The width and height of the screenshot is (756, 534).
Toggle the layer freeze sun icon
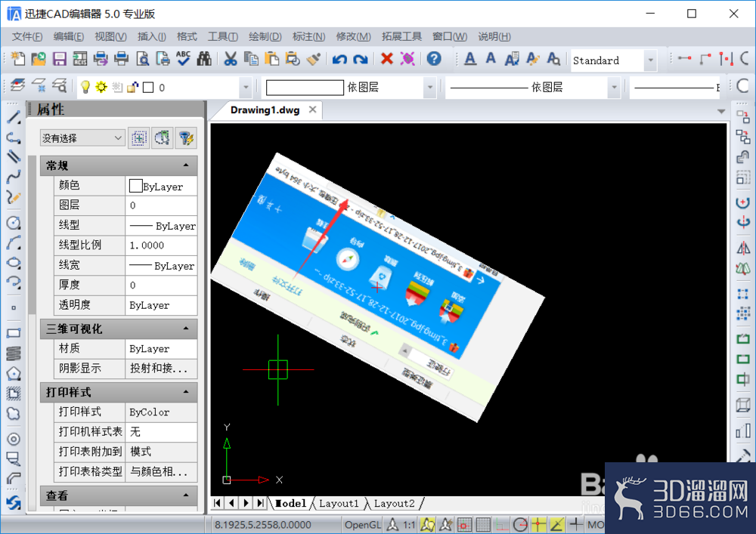(x=101, y=87)
